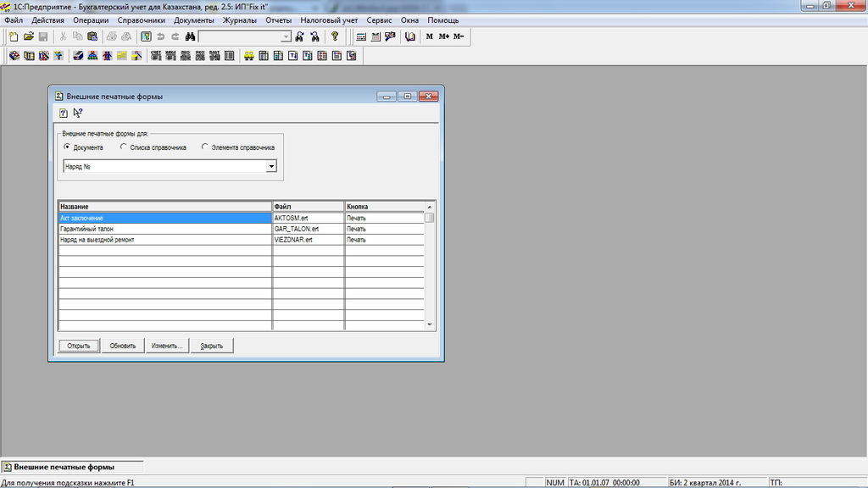Click the M+ memory add button
This screenshot has height=488, width=868.
[444, 36]
